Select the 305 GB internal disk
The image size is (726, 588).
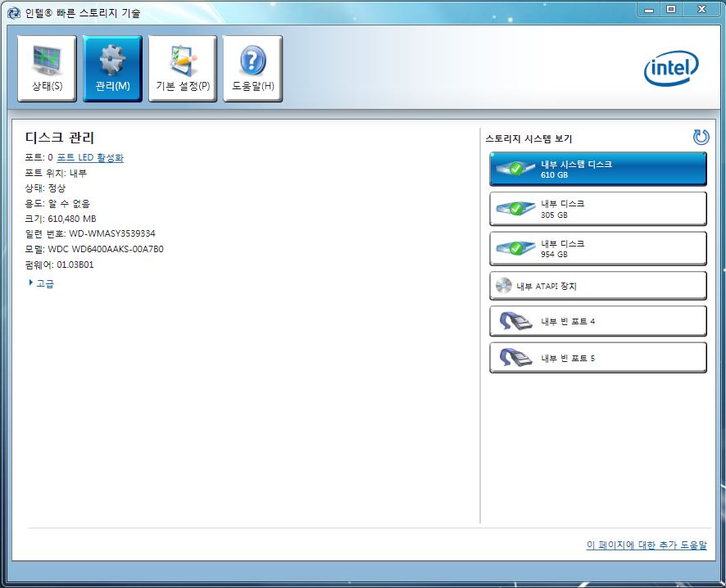[597, 209]
